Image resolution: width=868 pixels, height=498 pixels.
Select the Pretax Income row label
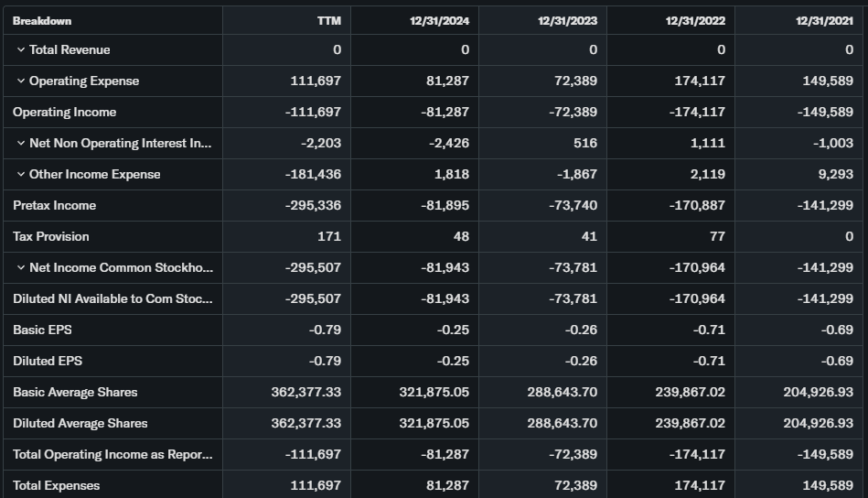(x=54, y=205)
